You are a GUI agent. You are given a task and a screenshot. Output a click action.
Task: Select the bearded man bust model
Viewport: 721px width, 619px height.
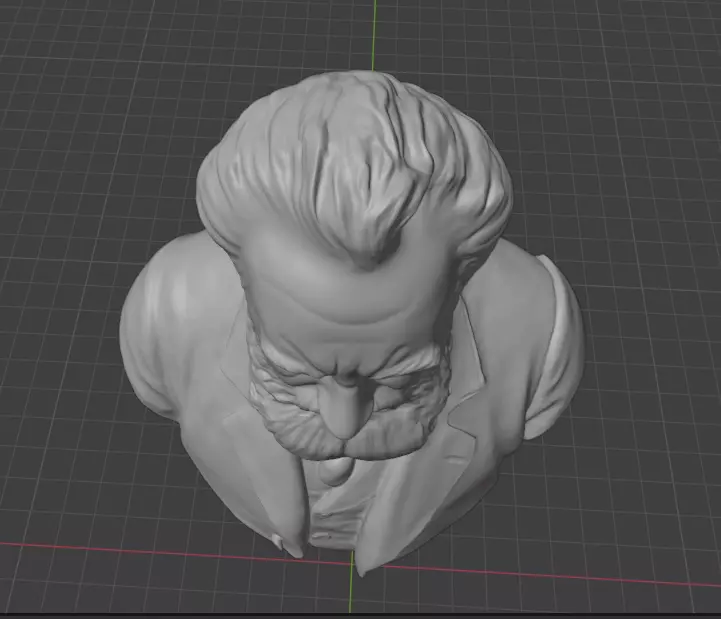click(352, 322)
